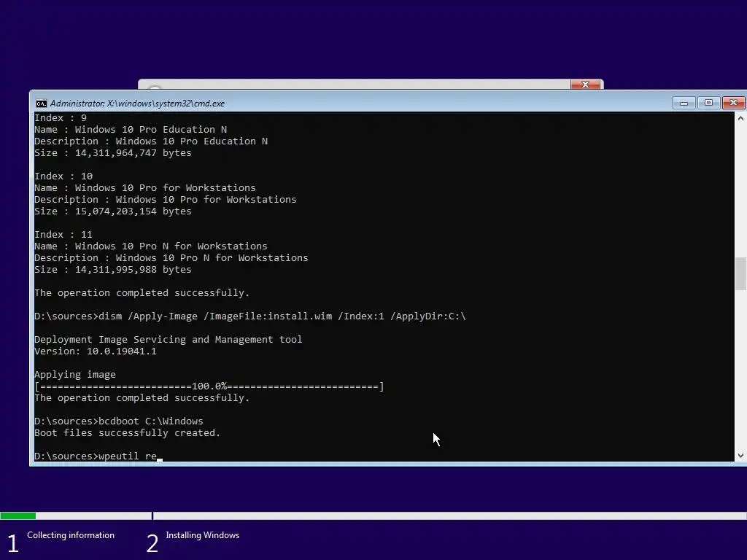
Task: Click 'Description : Windows 10 Pro N for Workstations'
Action: (x=171, y=257)
